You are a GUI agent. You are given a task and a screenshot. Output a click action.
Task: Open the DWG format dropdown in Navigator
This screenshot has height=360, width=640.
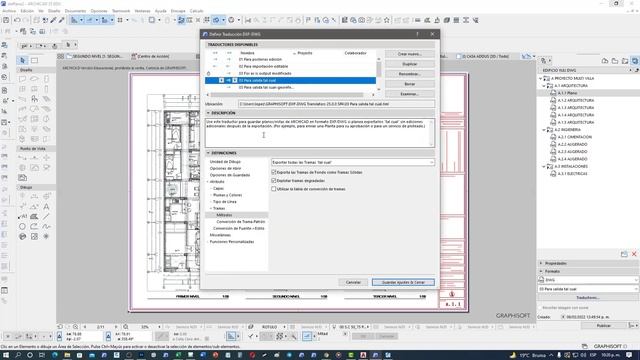588,280
